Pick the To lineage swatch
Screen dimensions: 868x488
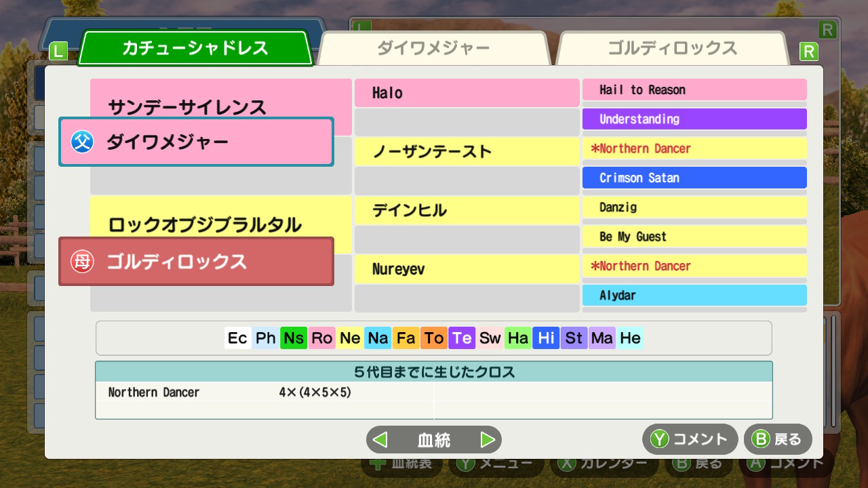point(434,338)
